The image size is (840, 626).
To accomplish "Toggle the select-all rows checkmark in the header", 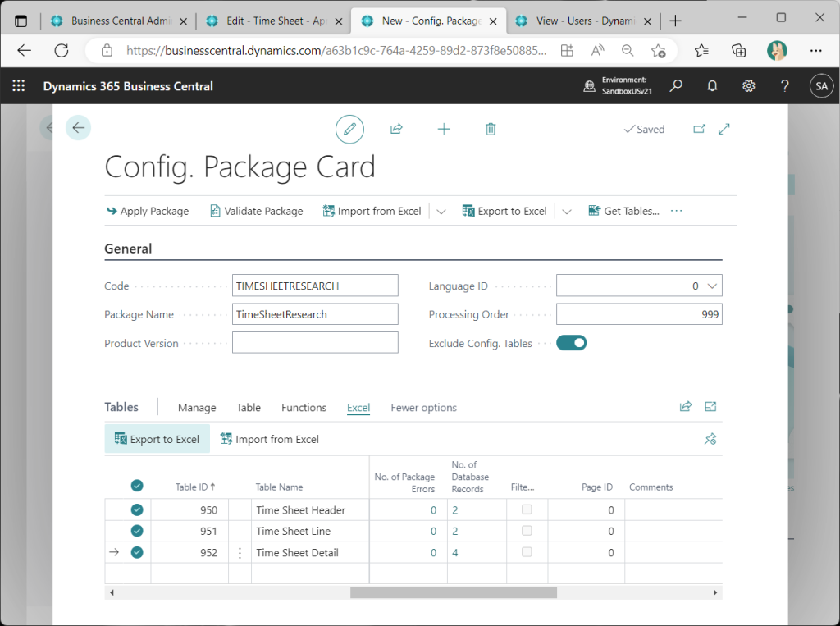I will 137,486.
